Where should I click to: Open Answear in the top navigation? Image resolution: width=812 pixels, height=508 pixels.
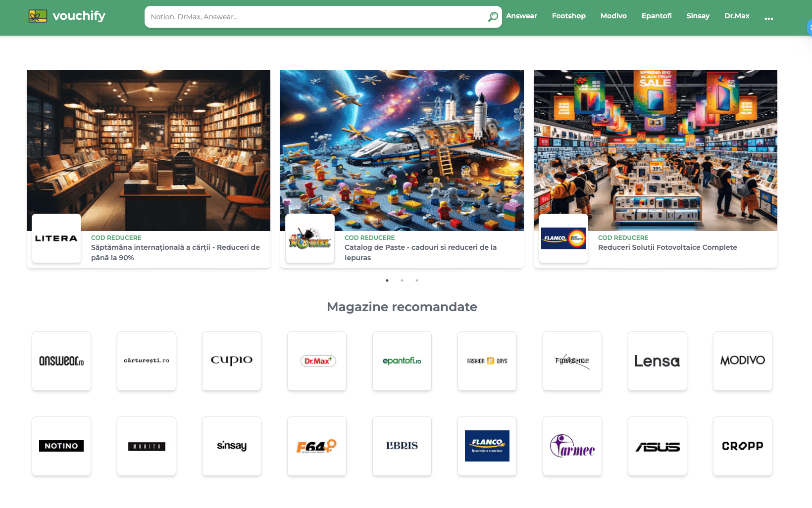[521, 16]
